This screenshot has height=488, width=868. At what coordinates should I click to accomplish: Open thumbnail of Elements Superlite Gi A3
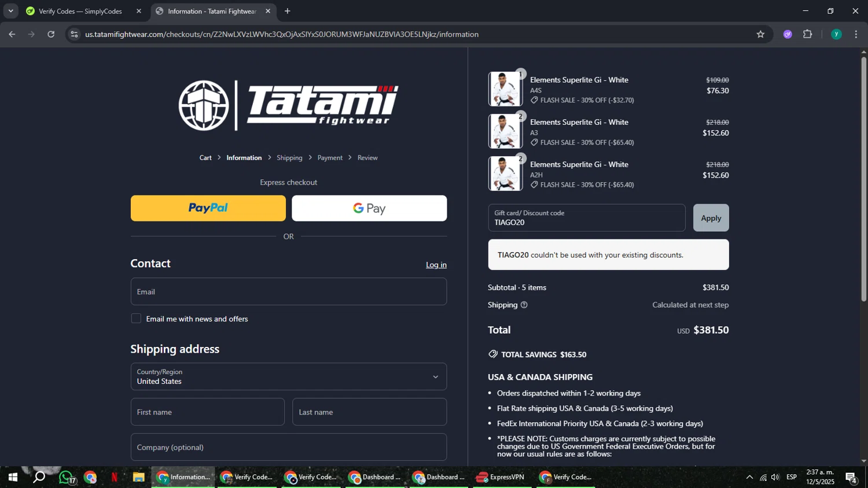point(505,131)
